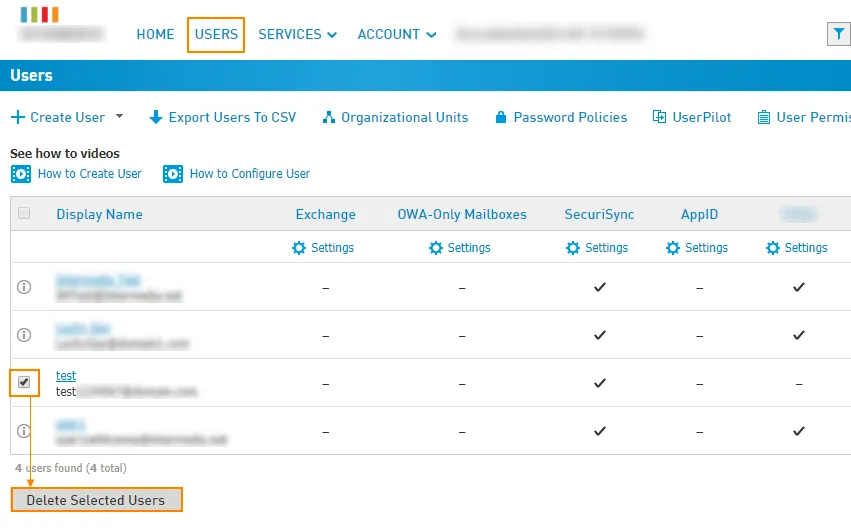Image resolution: width=851 pixels, height=530 pixels.
Task: Open the filter funnel icon
Action: [839, 34]
